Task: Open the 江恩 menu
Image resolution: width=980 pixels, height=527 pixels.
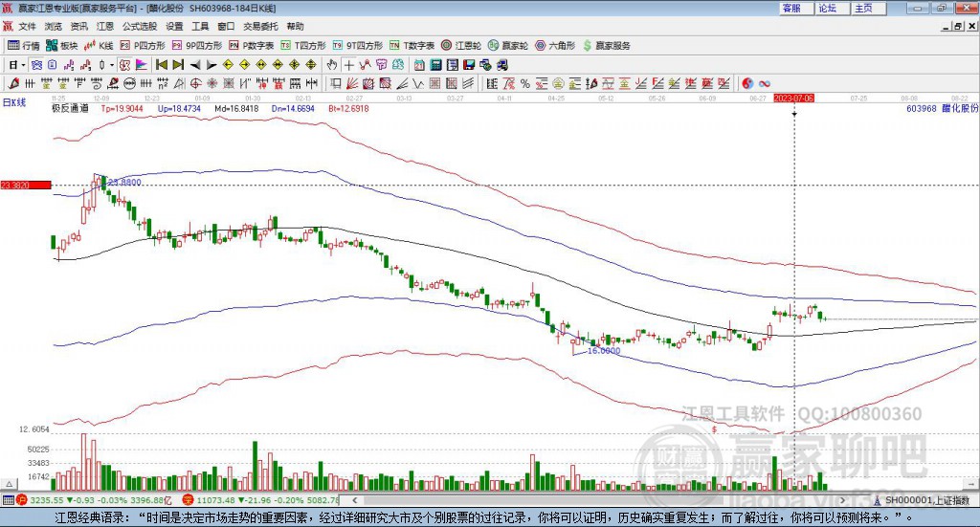Action: pyautogui.click(x=105, y=26)
